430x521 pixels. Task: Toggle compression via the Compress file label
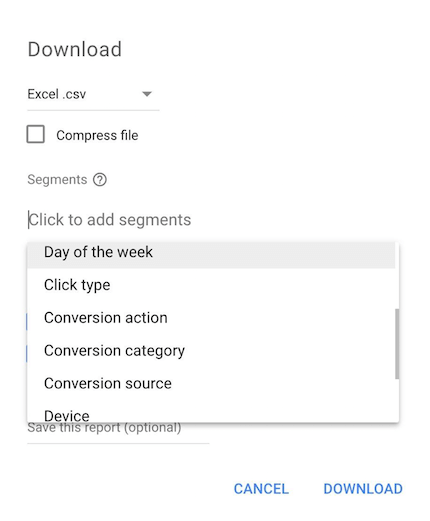[x=97, y=135]
